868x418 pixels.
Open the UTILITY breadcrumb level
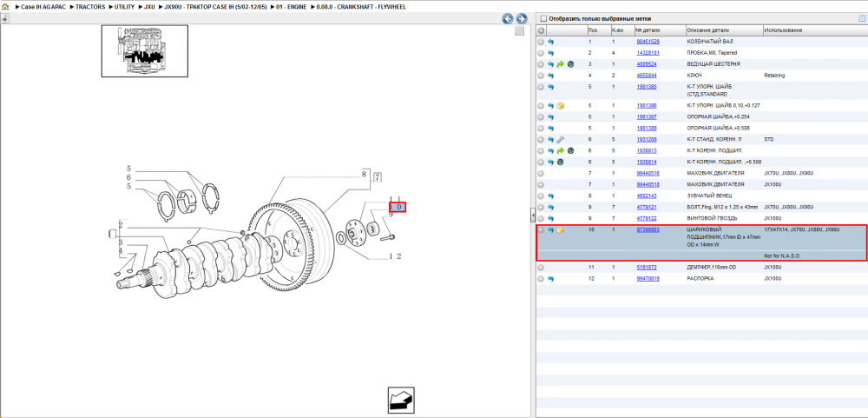pyautogui.click(x=124, y=7)
